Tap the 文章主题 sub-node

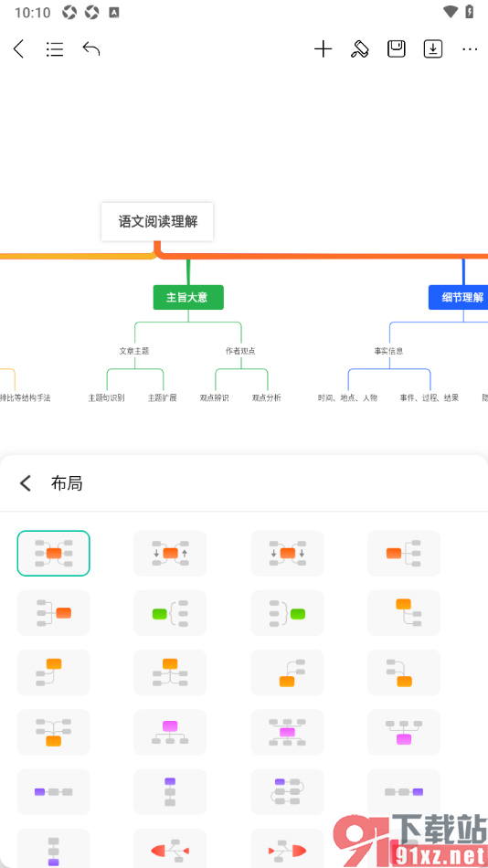134,351
